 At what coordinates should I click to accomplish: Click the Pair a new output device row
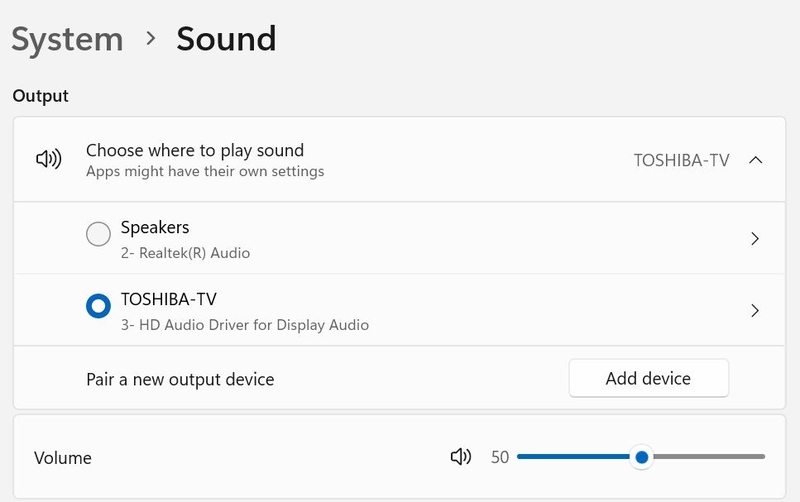[x=399, y=378]
